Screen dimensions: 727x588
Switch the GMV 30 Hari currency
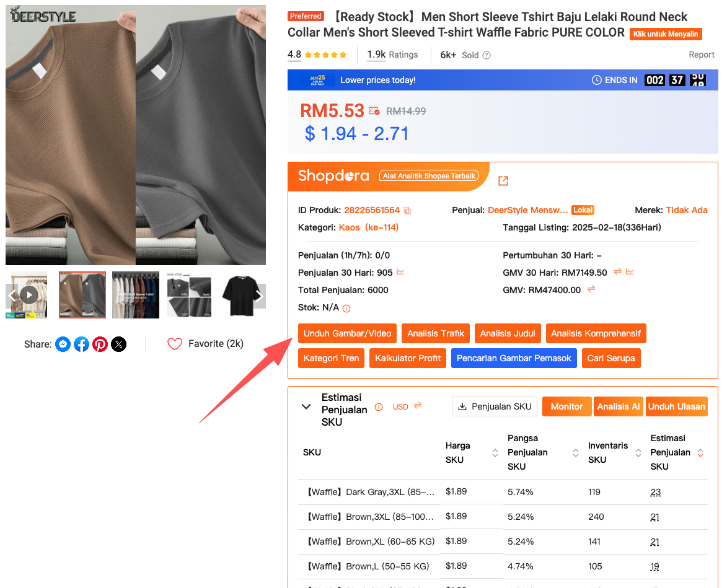pyautogui.click(x=617, y=272)
